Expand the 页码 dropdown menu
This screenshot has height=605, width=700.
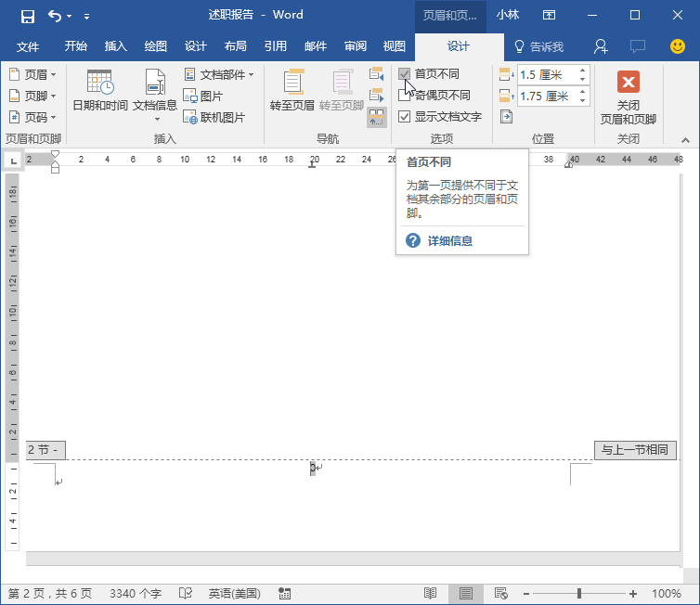(32, 117)
